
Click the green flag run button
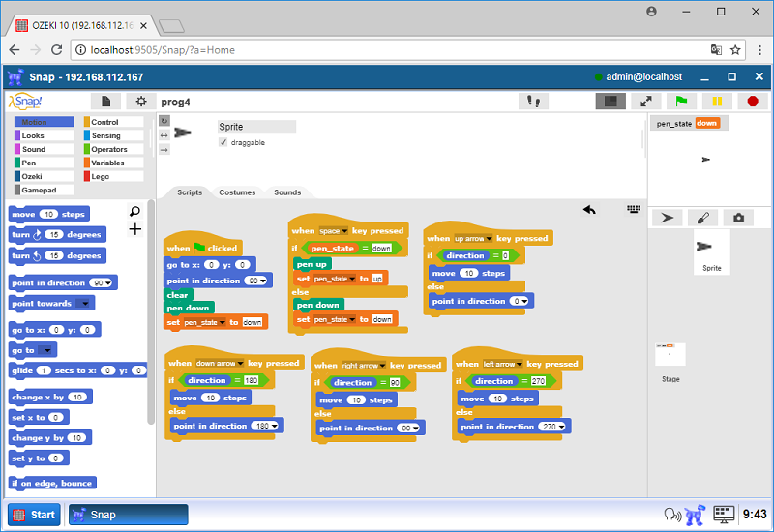[x=682, y=101]
